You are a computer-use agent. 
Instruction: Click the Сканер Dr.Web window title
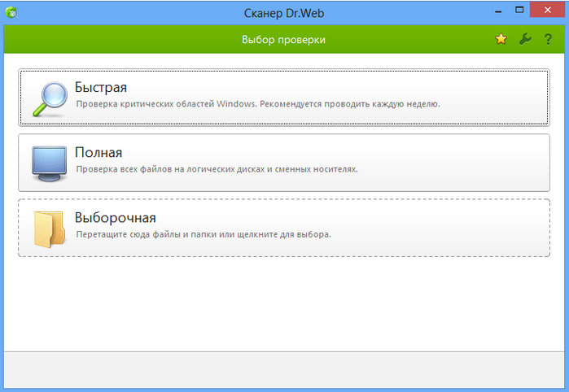284,13
